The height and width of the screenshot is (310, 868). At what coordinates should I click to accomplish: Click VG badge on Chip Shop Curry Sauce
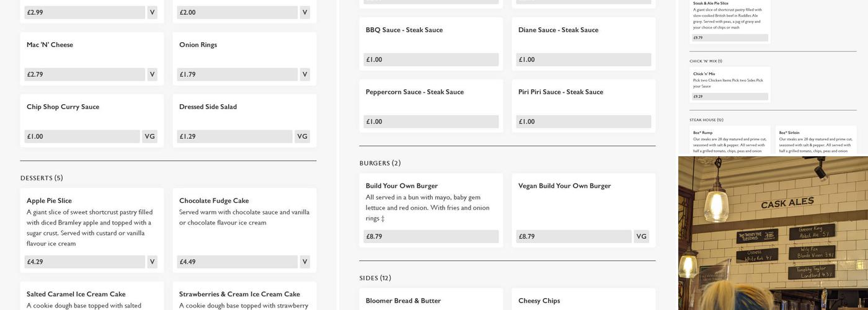coord(149,136)
